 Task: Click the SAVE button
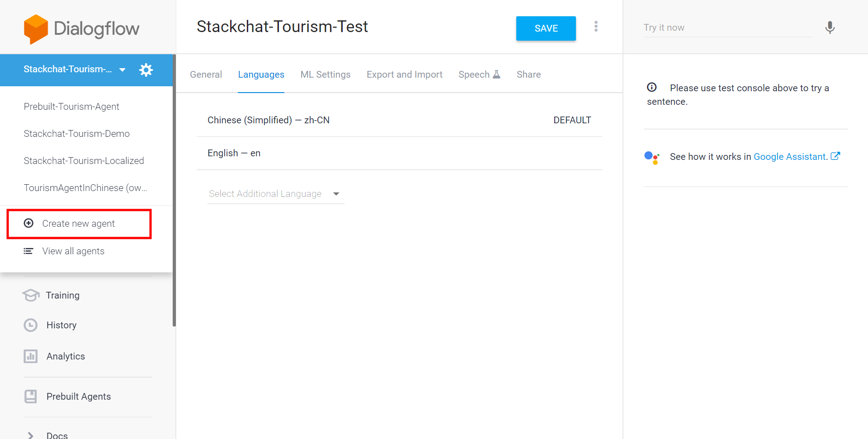pyautogui.click(x=546, y=28)
